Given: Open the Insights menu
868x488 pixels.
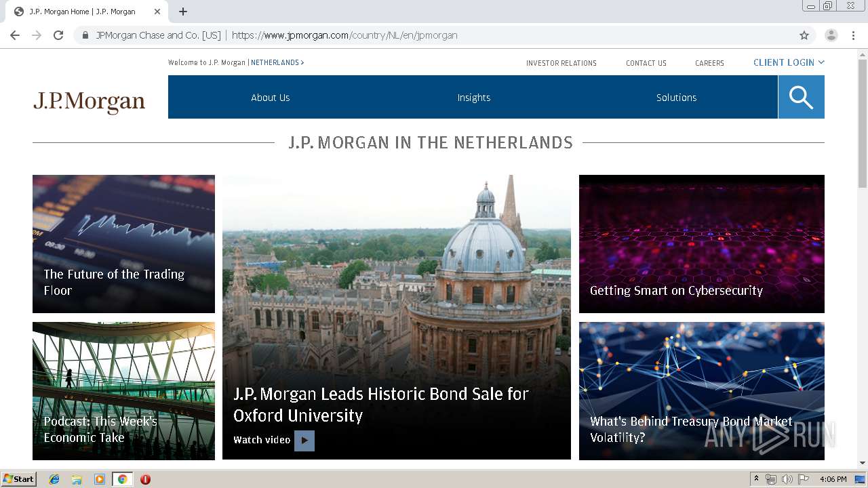Looking at the screenshot, I should (x=473, y=98).
